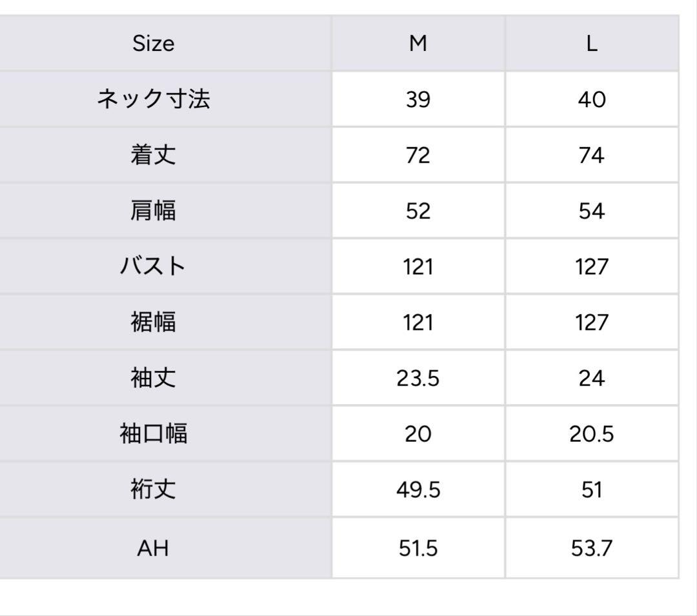
Task: Select the 袖口幅 row label
Action: coord(154,433)
